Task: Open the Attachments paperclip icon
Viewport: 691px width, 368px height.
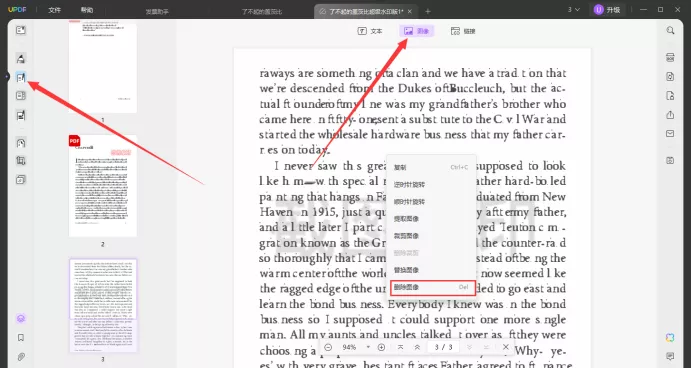Action: [x=21, y=357]
